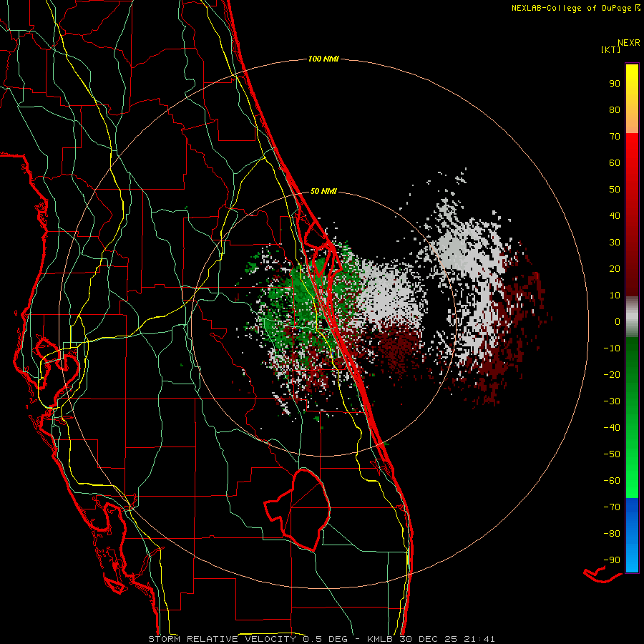Click the 90 knot scale value
Viewport: 644px width, 644px height.
pos(615,84)
